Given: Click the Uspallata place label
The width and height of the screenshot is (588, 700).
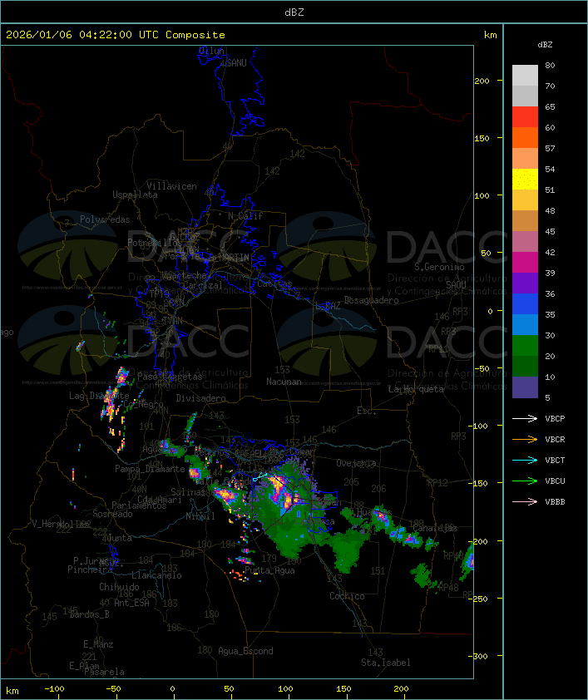Looking at the screenshot, I should click(135, 195).
